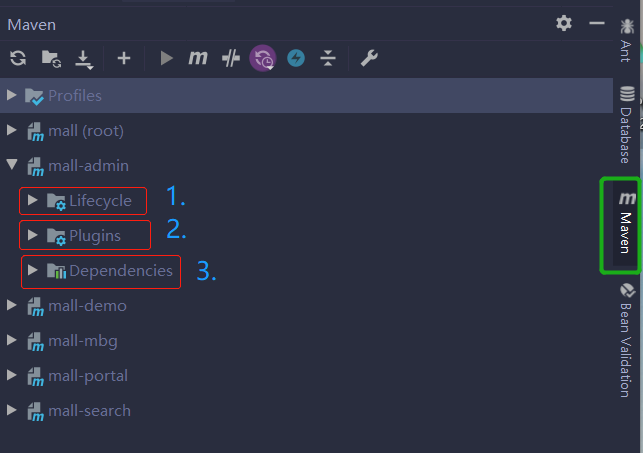
Task: Hide the Maven tool window
Action: 597,23
